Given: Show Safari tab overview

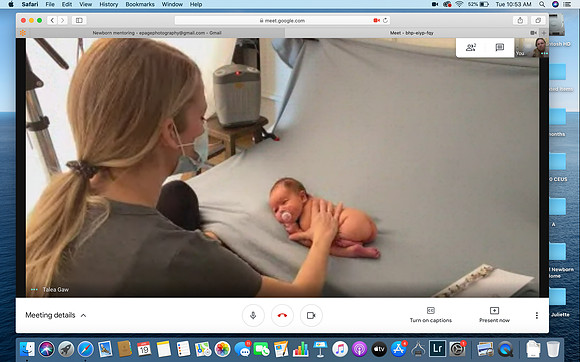Looking at the screenshot, I should [x=538, y=20].
